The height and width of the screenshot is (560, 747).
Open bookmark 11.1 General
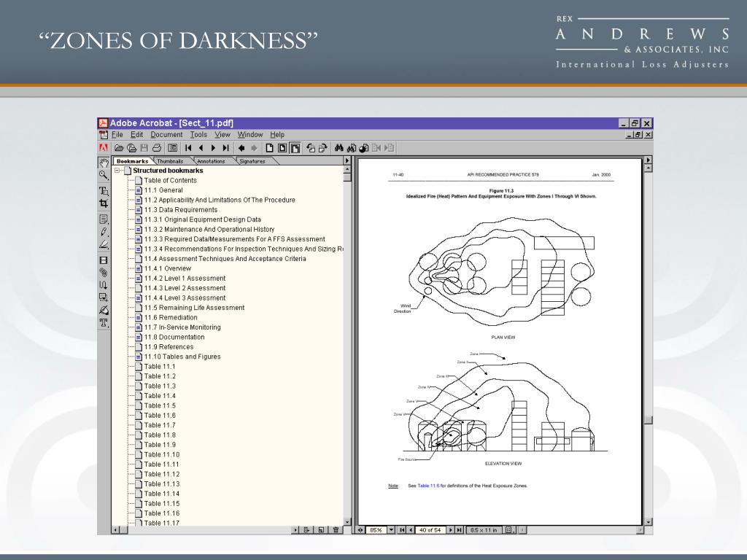coord(163,190)
